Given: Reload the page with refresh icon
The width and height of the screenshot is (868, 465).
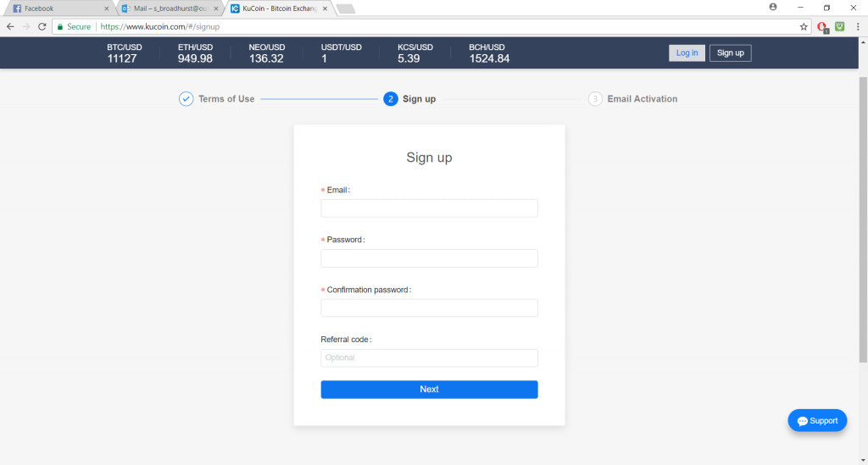Looking at the screenshot, I should point(42,26).
